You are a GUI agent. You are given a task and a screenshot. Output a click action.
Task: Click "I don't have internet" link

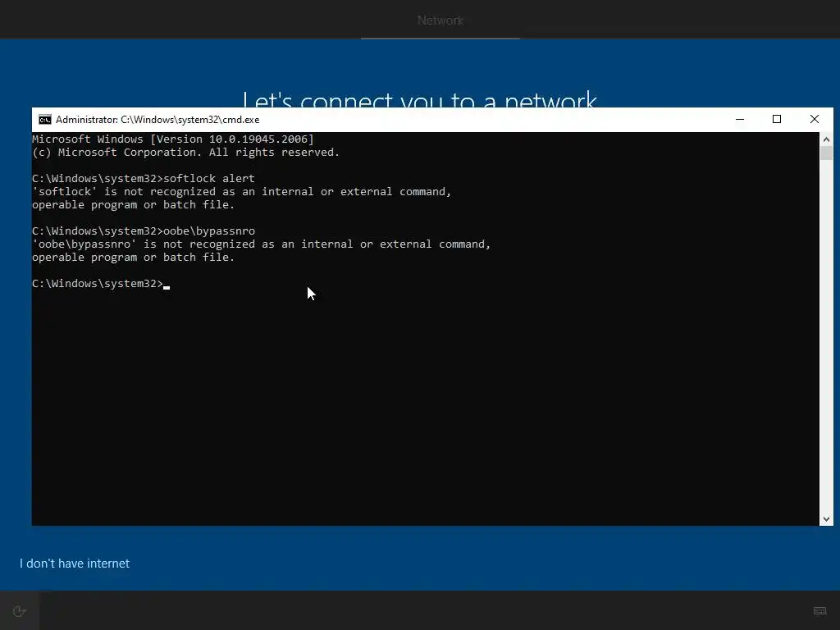pos(75,564)
